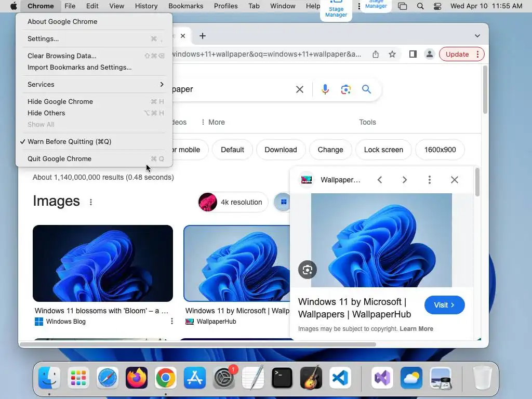Open the Bookmarks menu in menu bar

tap(185, 6)
